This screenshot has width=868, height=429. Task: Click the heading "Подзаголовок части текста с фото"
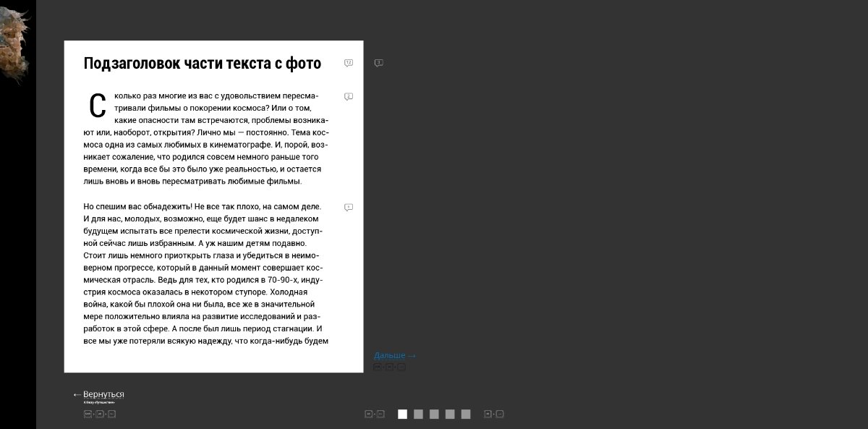tap(203, 64)
